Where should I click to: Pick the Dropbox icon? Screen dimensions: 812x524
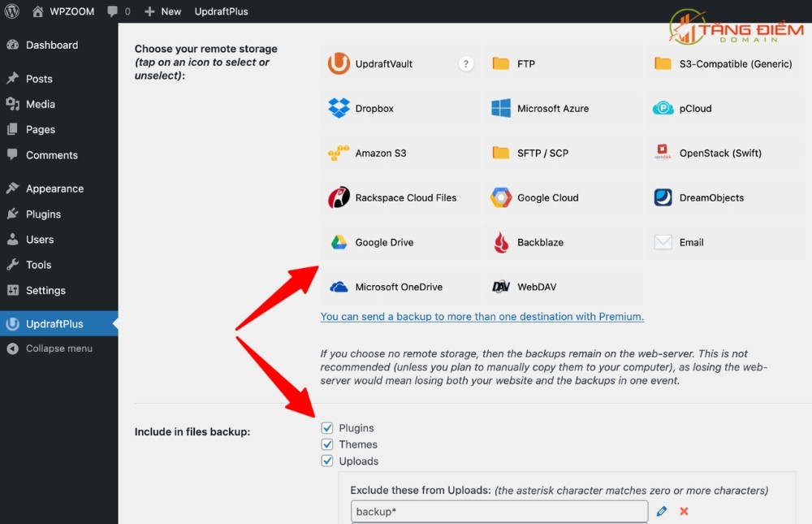point(339,108)
